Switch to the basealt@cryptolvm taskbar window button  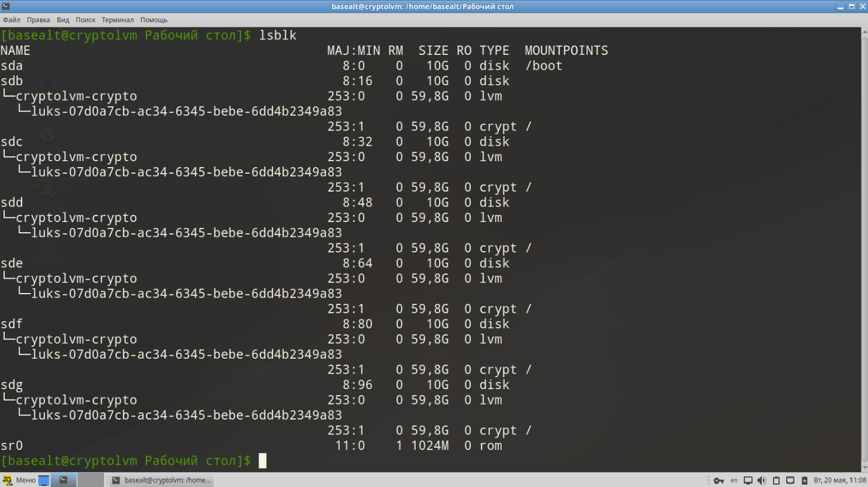(161, 480)
